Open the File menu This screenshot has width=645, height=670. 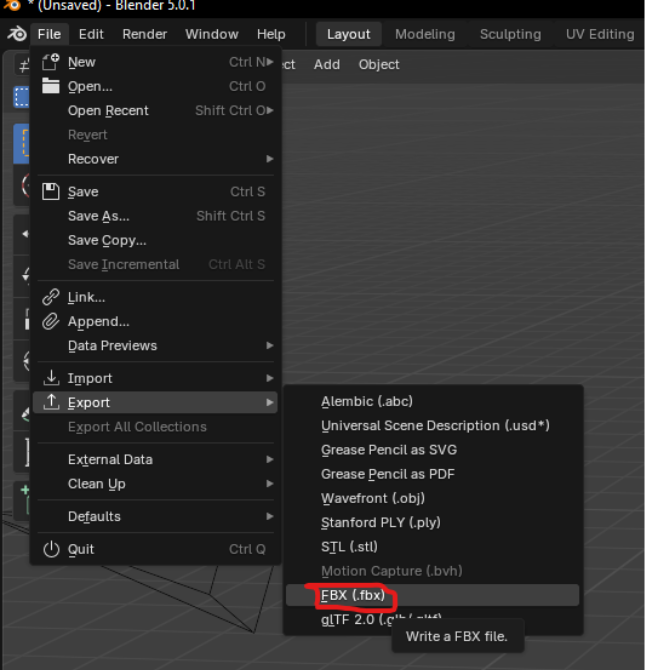pyautogui.click(x=49, y=34)
